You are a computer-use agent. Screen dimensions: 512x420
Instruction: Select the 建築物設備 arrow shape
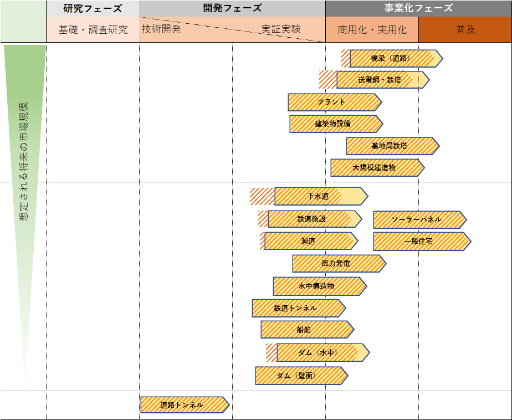[x=332, y=124]
